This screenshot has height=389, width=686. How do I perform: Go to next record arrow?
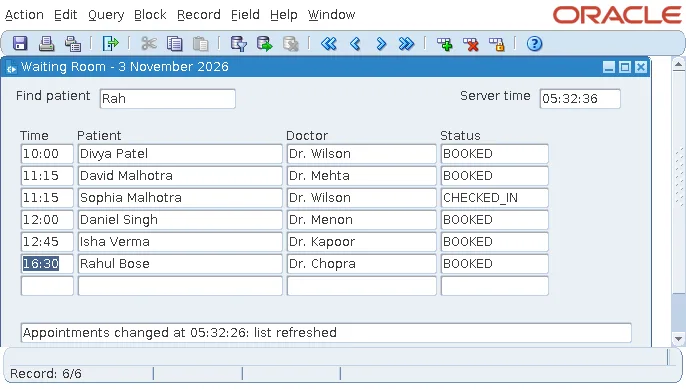381,44
